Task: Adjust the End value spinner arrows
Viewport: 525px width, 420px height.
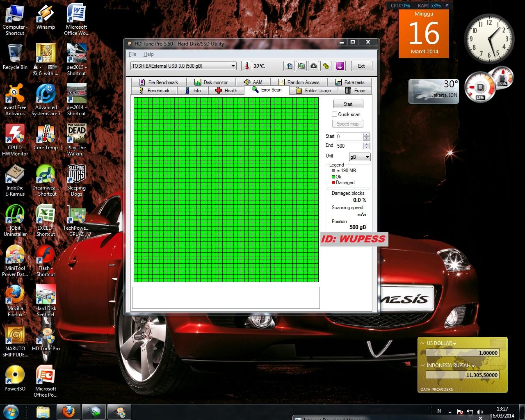Action: click(x=367, y=146)
